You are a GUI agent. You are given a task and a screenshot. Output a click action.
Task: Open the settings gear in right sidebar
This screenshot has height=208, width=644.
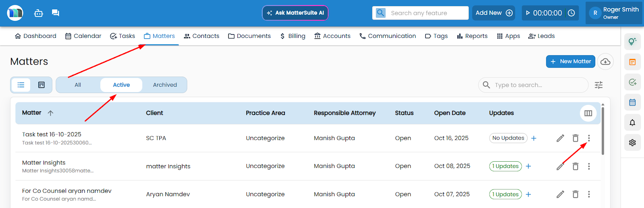pos(632,143)
